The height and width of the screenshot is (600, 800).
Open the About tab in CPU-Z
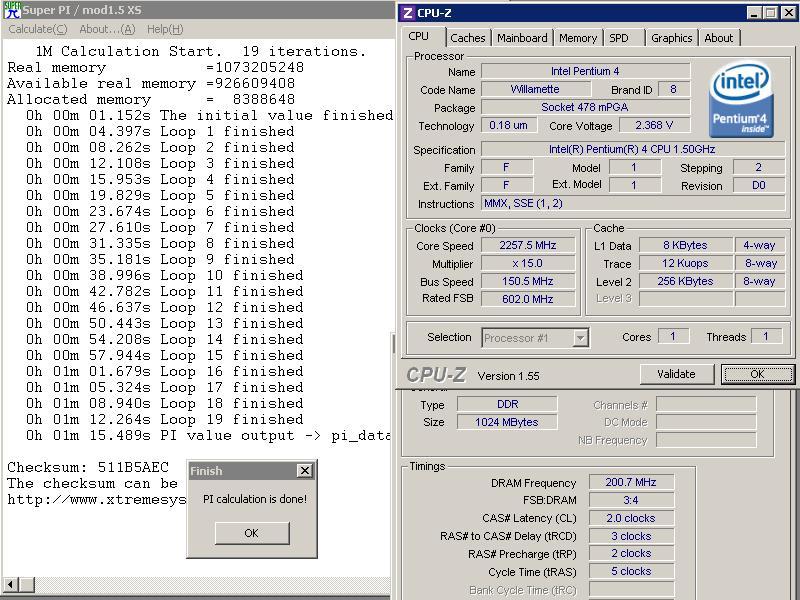(x=718, y=38)
